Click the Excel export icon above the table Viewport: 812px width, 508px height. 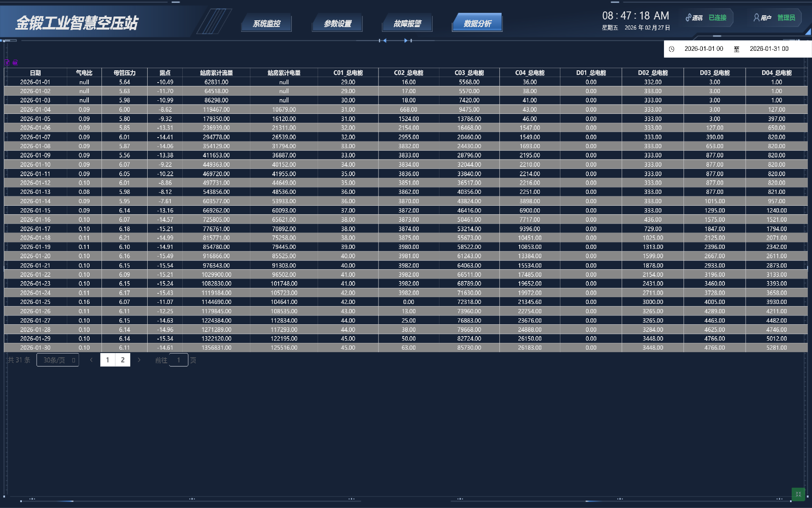7,63
